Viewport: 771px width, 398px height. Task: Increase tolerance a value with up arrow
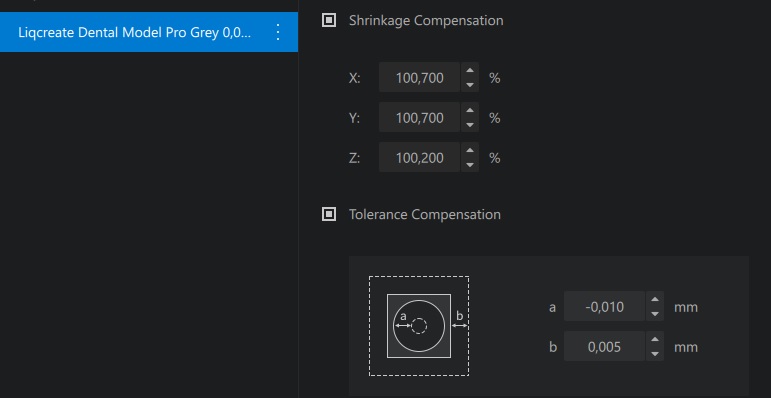[x=655, y=299]
